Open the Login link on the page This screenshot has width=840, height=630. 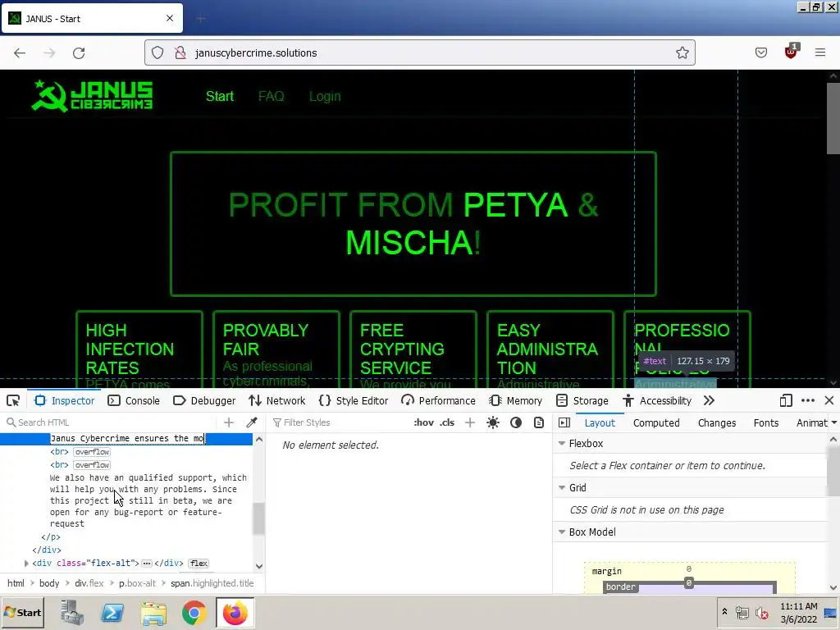point(325,97)
